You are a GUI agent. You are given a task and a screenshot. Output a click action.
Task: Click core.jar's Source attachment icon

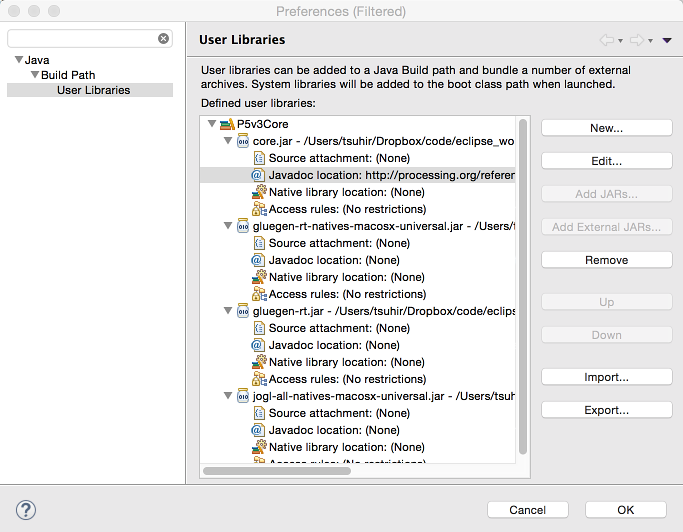coord(258,158)
